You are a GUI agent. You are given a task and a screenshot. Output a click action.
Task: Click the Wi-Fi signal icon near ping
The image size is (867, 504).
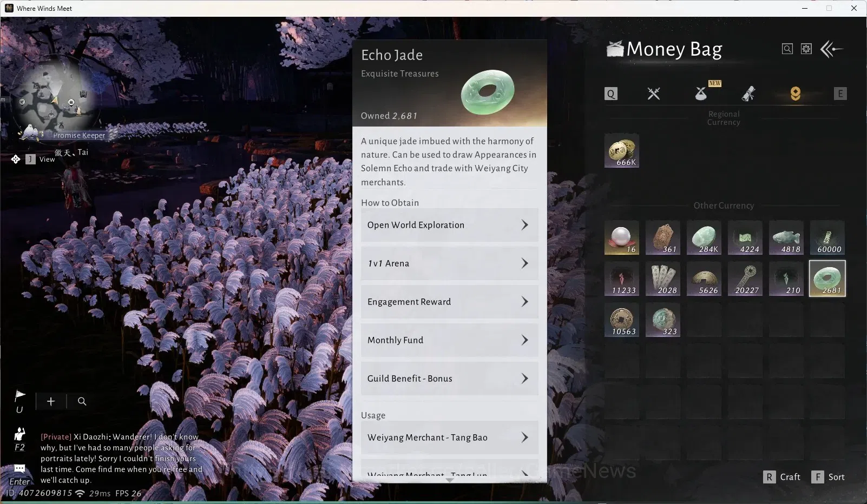[x=80, y=493]
